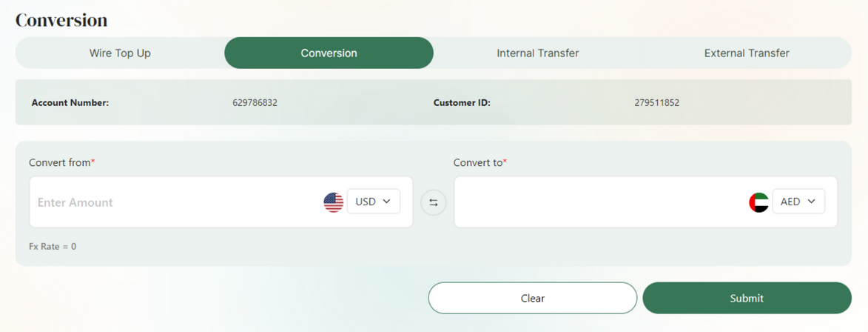
Task: Swap the convert from and to currencies
Action: pos(434,202)
